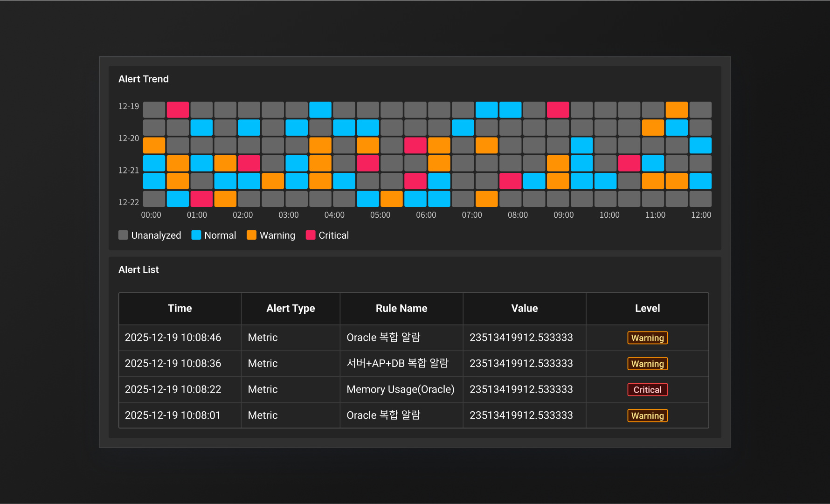
Task: Click the Alert Type column header
Action: 290,308
